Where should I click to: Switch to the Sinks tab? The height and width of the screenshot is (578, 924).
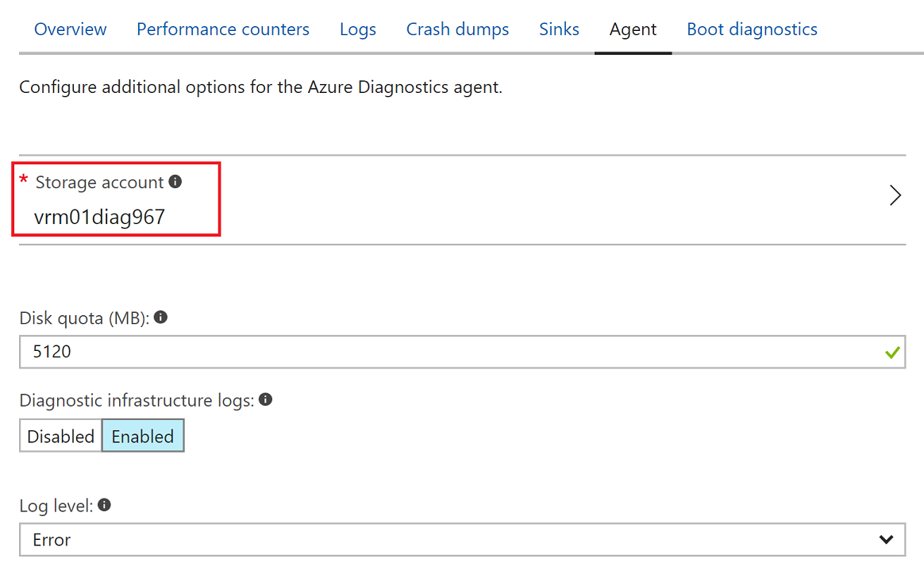click(559, 29)
